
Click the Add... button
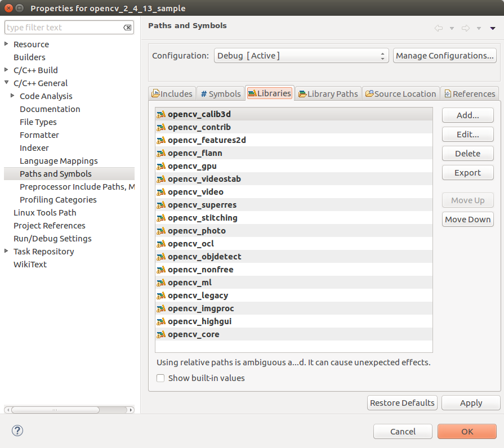[468, 115]
